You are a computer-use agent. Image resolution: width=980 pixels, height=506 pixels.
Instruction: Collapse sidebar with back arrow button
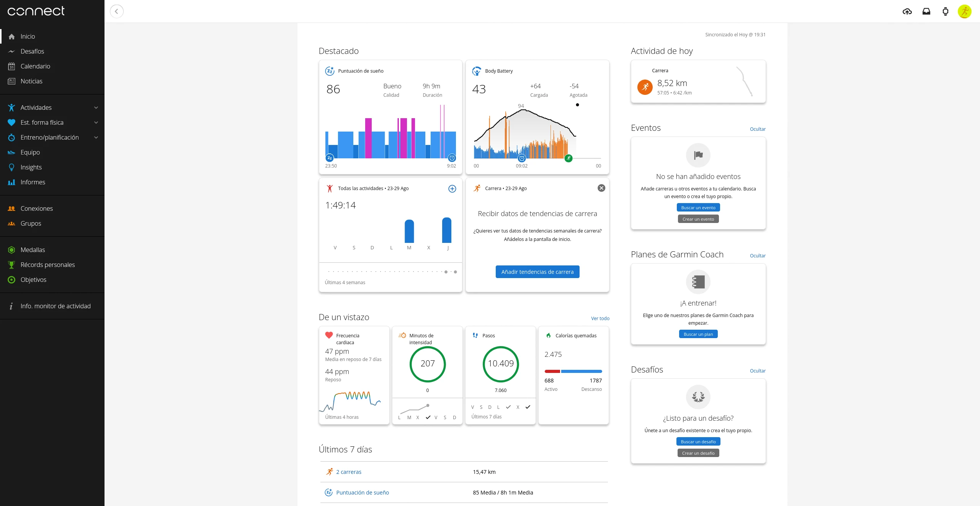116,11
